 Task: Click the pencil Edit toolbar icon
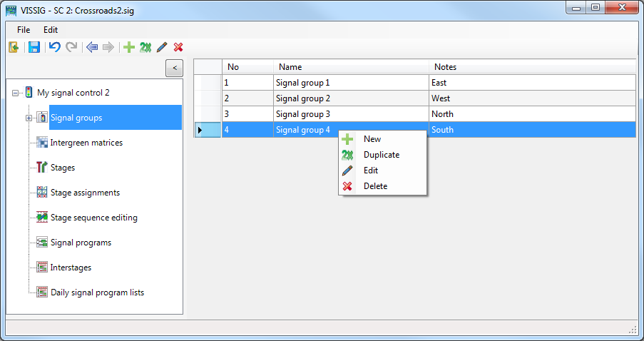coord(162,47)
